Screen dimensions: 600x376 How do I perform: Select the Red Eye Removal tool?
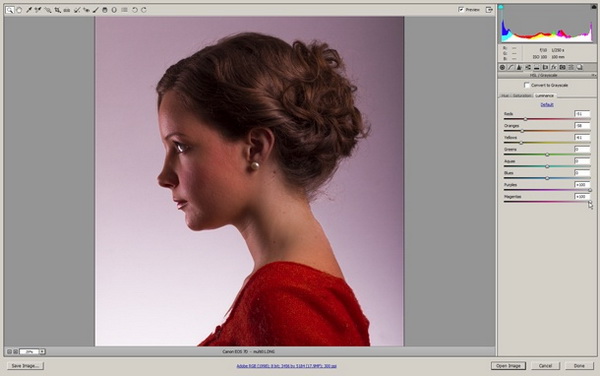click(x=86, y=10)
